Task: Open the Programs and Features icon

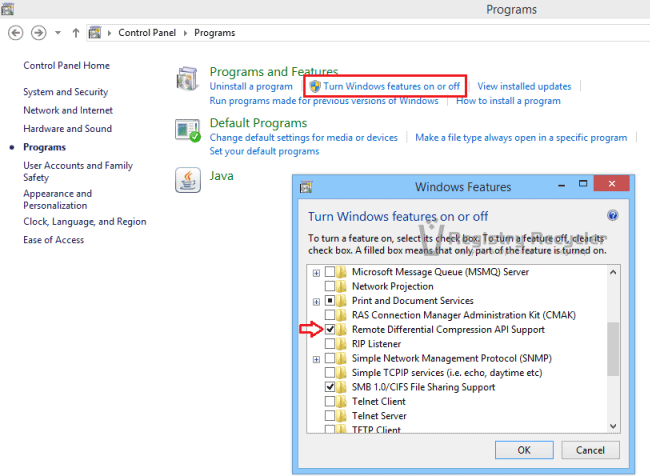Action: point(187,78)
